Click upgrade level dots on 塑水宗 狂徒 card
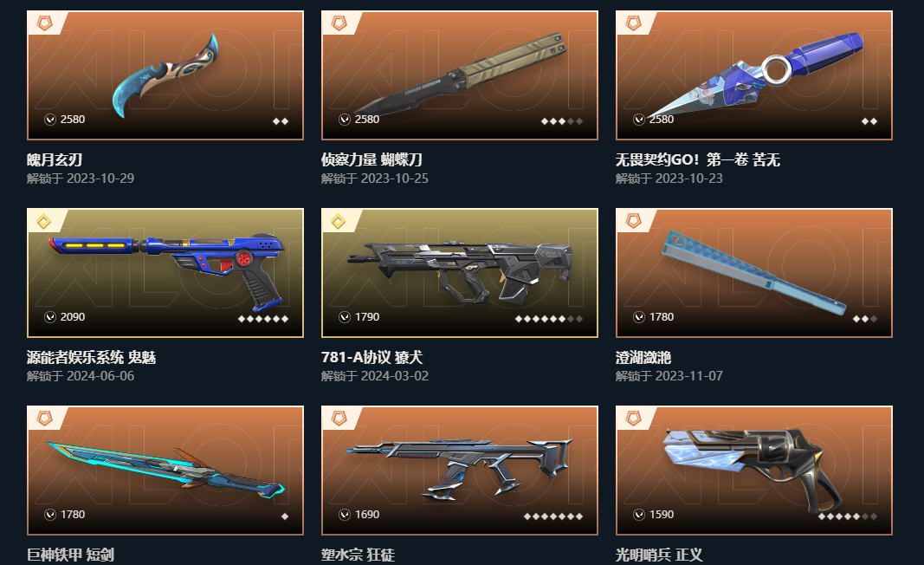Viewport: 924px width, 565px height. point(553,516)
